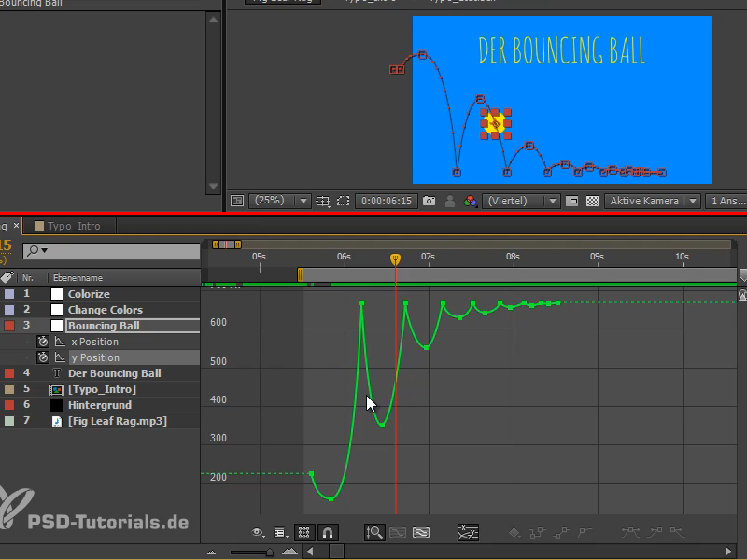Viewport: 747px width, 560px height.
Task: Click the Region of Interest icon
Action: [342, 201]
